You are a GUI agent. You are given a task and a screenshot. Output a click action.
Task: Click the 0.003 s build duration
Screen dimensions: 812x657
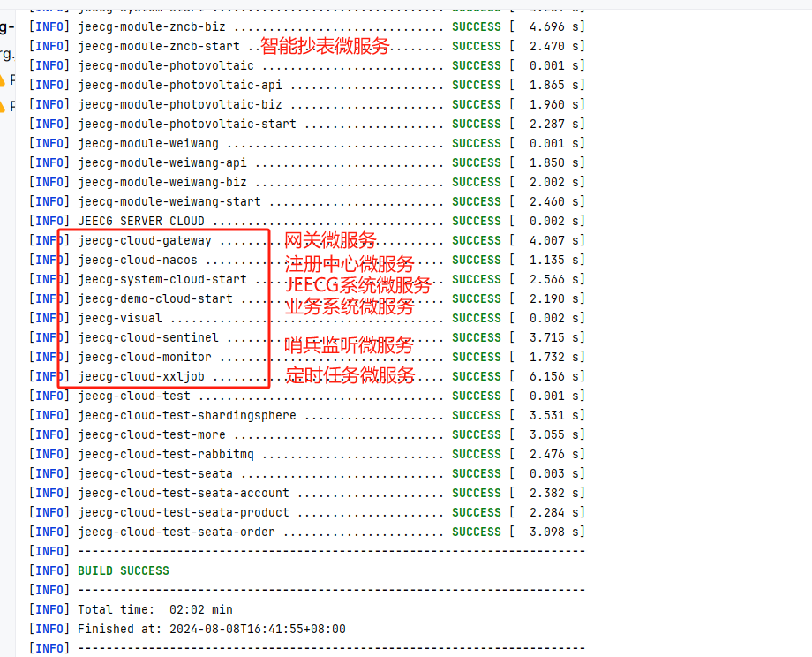coord(554,473)
